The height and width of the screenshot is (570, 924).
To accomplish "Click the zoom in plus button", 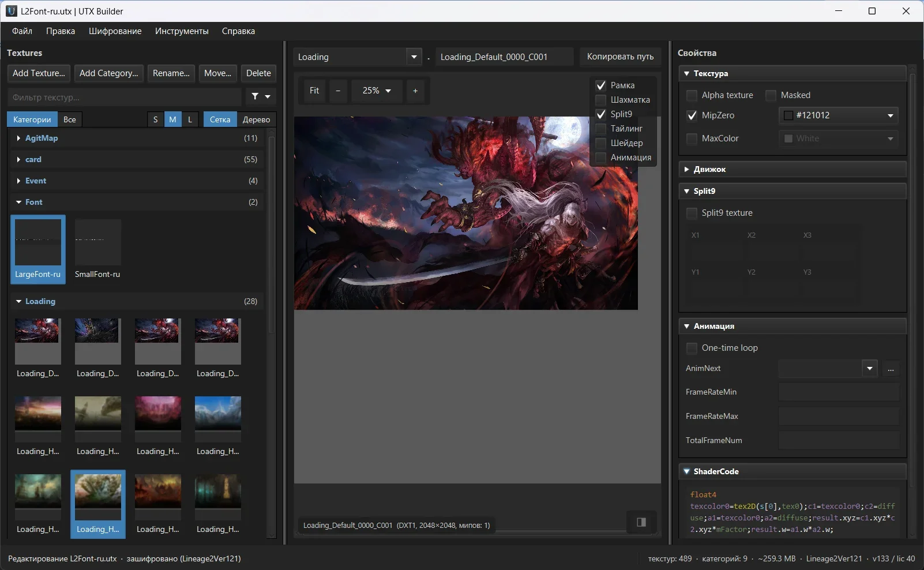I will click(415, 91).
